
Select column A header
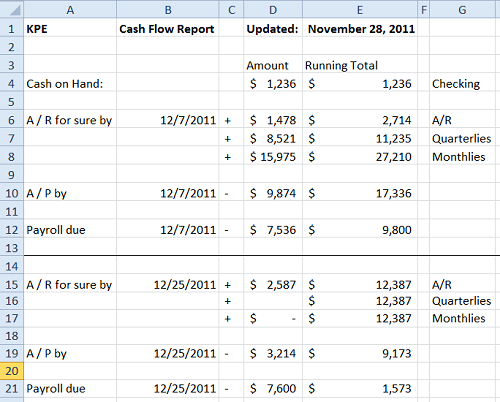pyautogui.click(x=70, y=10)
